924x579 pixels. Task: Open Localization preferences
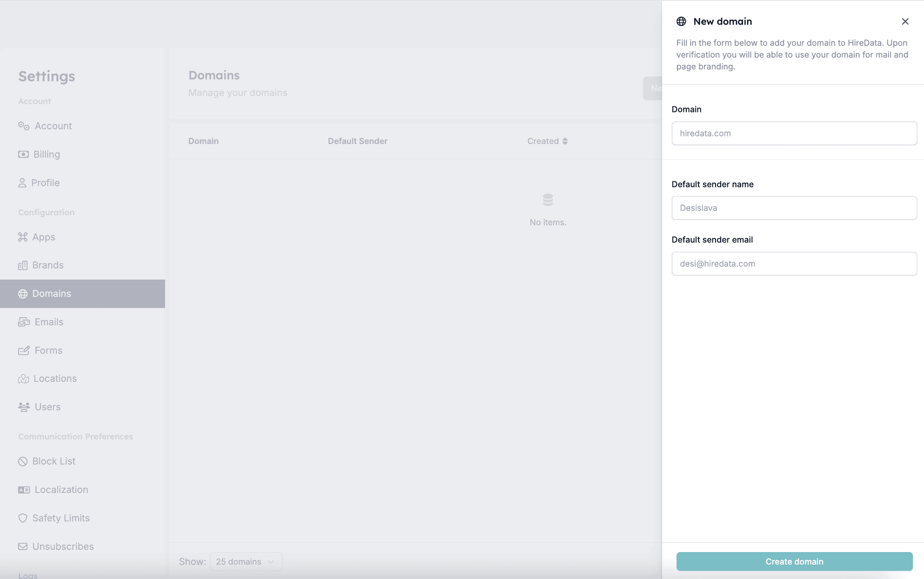(82, 490)
